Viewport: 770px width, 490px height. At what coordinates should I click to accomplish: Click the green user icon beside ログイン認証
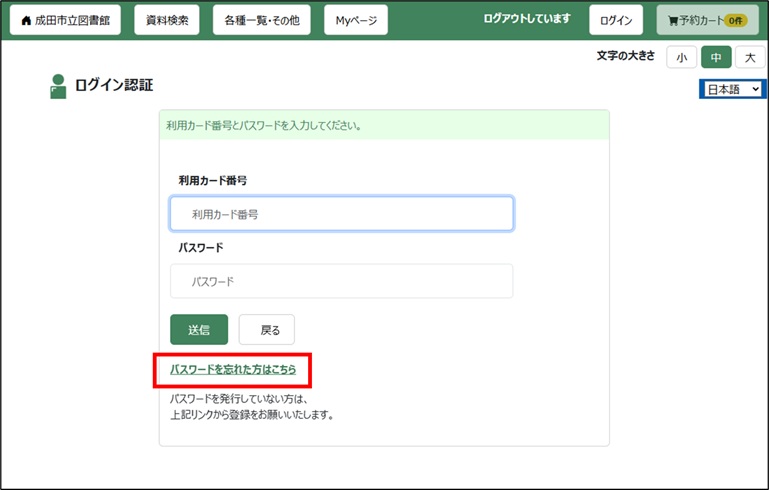pyautogui.click(x=58, y=87)
